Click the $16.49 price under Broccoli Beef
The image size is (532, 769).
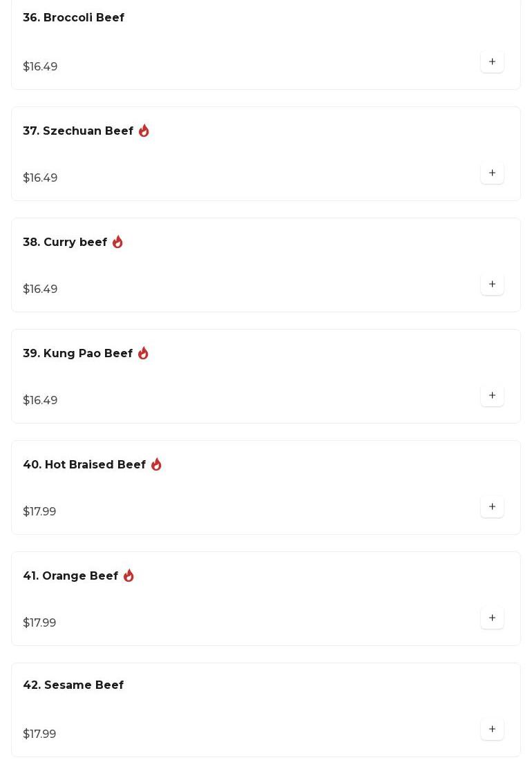point(40,67)
